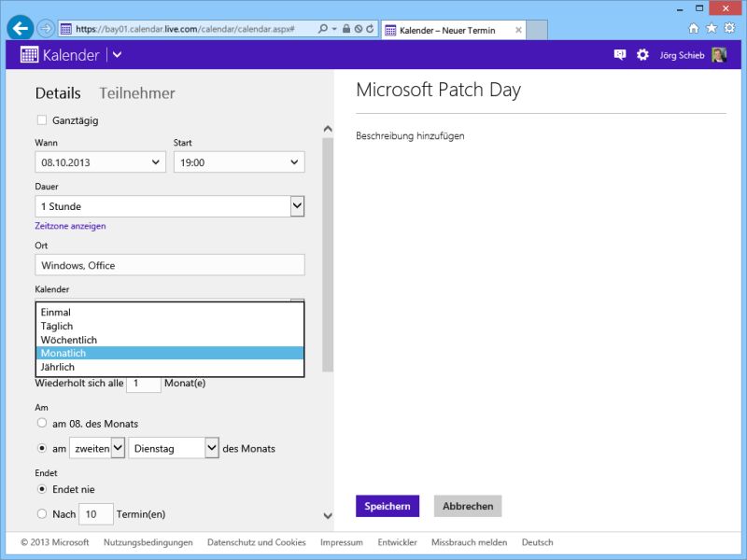Switch to the Teilnehmer tab
The image size is (747, 560).
coord(137,92)
